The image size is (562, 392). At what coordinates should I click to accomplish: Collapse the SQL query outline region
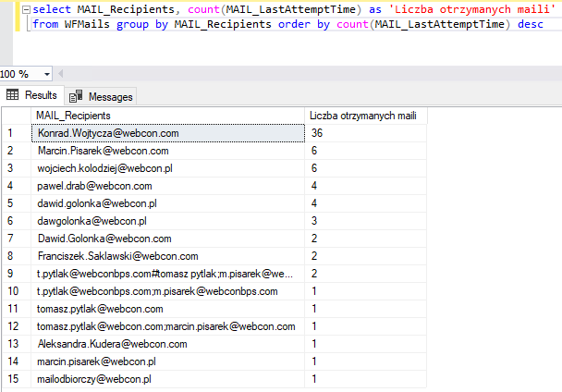(26, 10)
